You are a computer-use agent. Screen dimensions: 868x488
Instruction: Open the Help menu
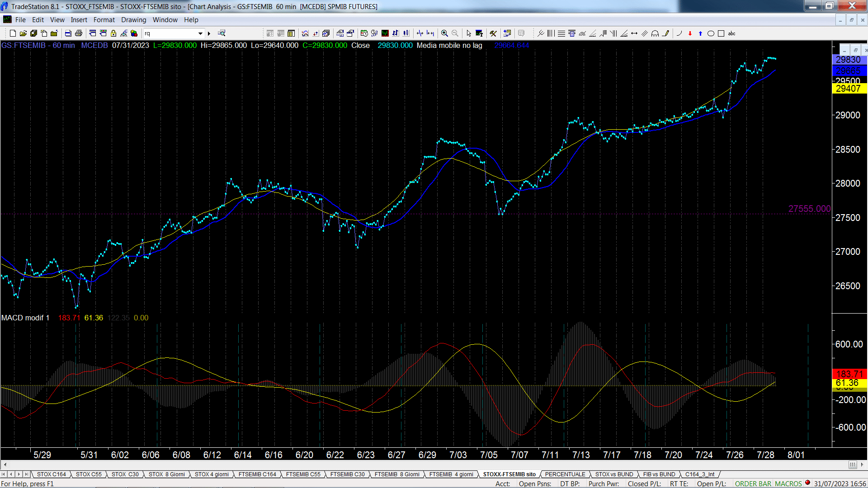coord(191,20)
